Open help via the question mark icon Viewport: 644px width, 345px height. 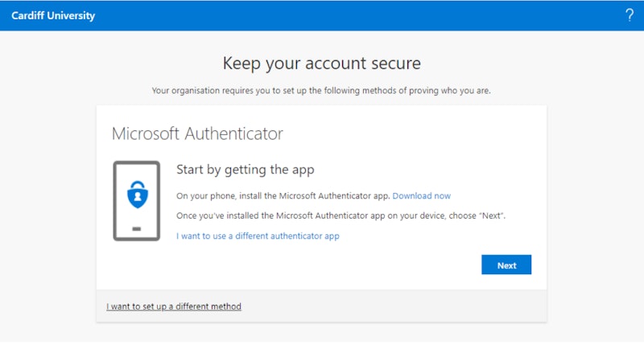[629, 15]
